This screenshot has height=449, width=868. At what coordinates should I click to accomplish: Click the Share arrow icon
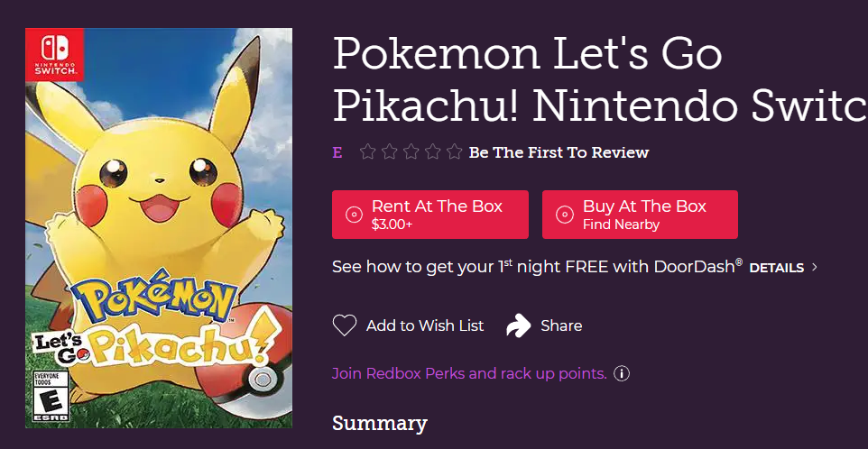[x=518, y=325]
